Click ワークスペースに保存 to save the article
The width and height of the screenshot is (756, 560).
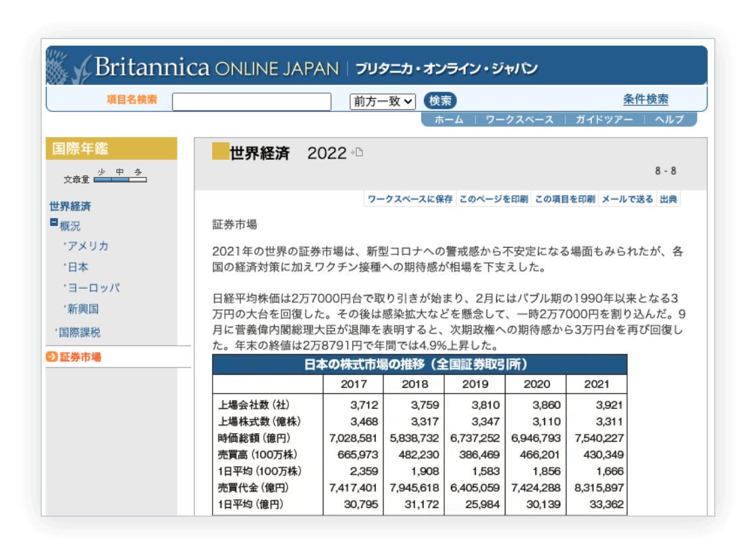click(x=410, y=199)
